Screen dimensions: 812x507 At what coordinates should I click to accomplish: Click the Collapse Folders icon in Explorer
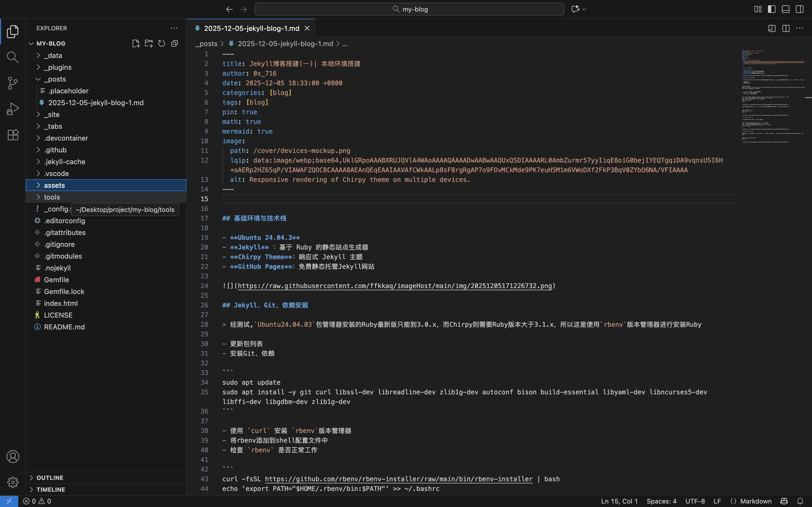[x=175, y=43]
